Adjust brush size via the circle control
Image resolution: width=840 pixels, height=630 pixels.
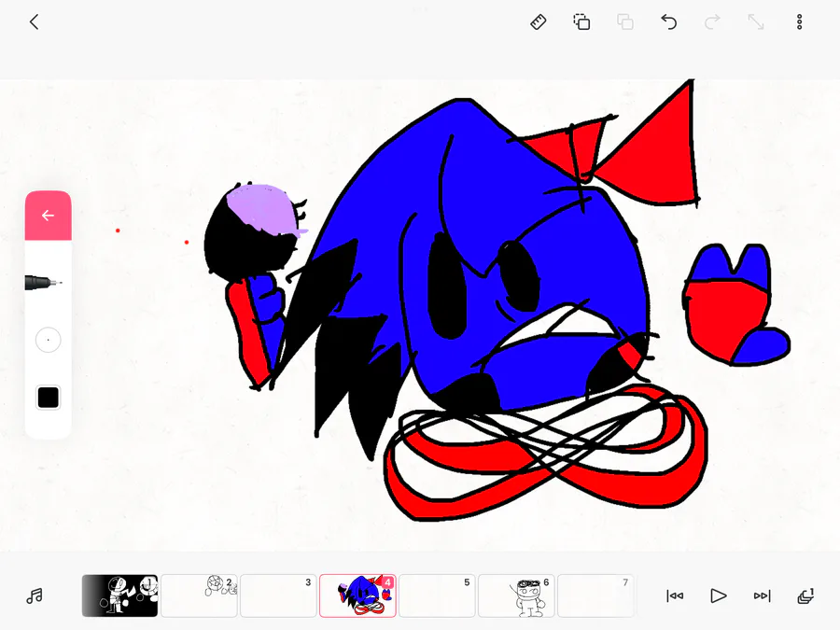click(x=49, y=340)
